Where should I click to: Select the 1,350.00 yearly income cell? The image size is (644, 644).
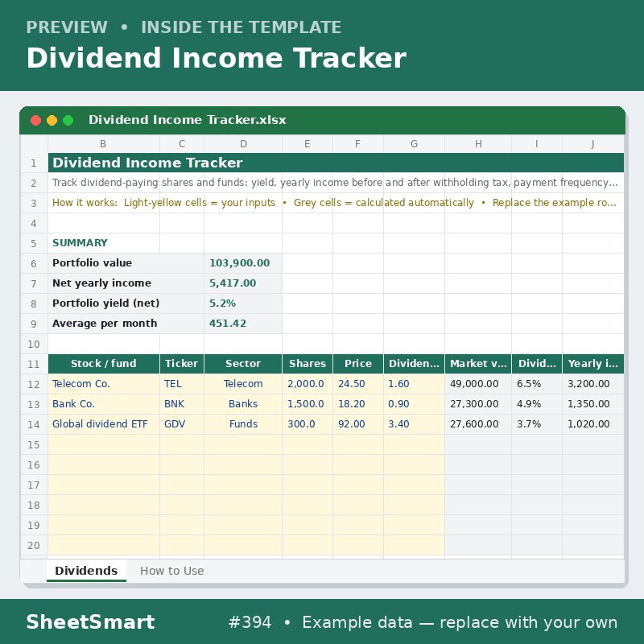(592, 404)
